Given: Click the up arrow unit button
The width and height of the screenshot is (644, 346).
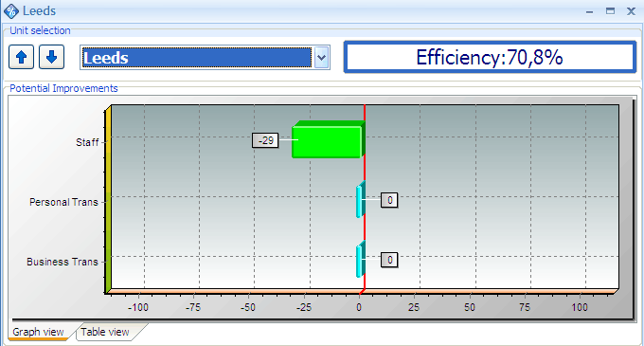Looking at the screenshot, I should pyautogui.click(x=21, y=57).
